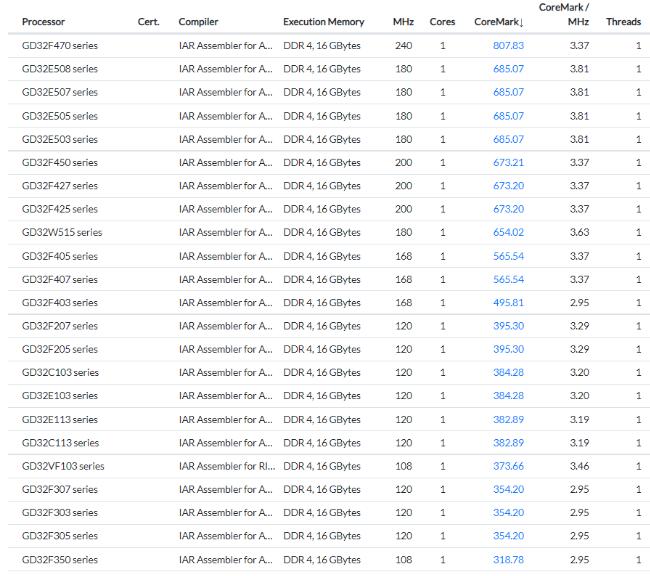Screen dimensions: 650x576
Task: Open GD32F427 score 673.20 link
Action: (508, 186)
